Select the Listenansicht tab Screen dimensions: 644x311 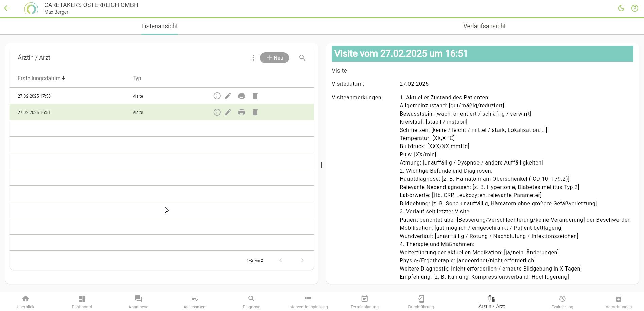(159, 26)
